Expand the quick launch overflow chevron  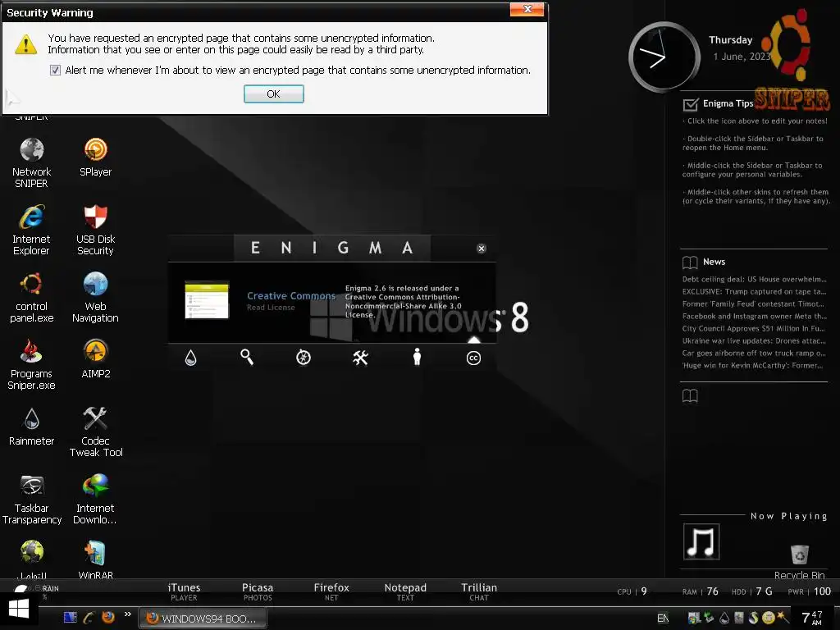click(x=127, y=614)
